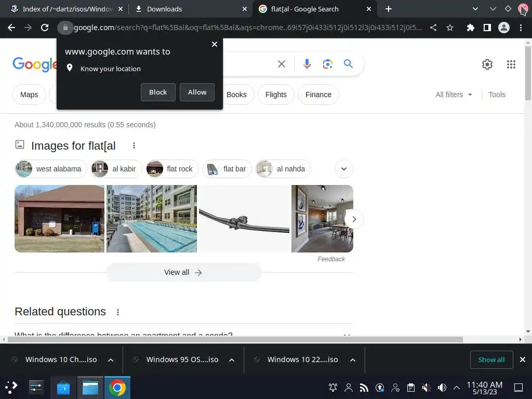This screenshot has width=532, height=399.
Task: Block the location permission request
Action: point(158,92)
